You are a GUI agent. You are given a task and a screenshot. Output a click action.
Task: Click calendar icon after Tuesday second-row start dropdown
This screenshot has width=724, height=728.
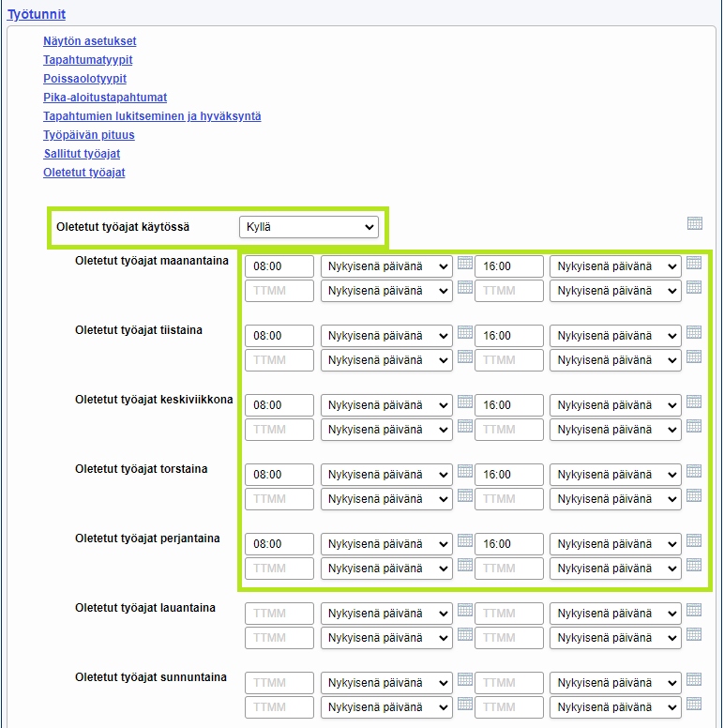click(464, 356)
